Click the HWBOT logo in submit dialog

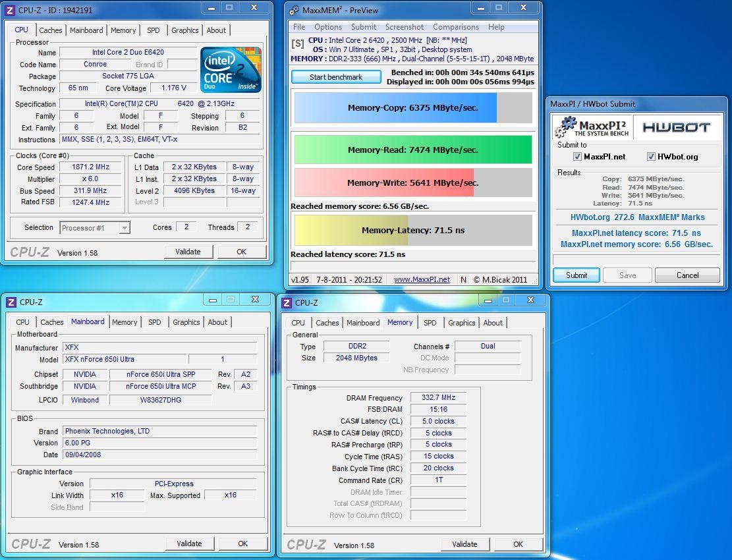pyautogui.click(x=677, y=127)
